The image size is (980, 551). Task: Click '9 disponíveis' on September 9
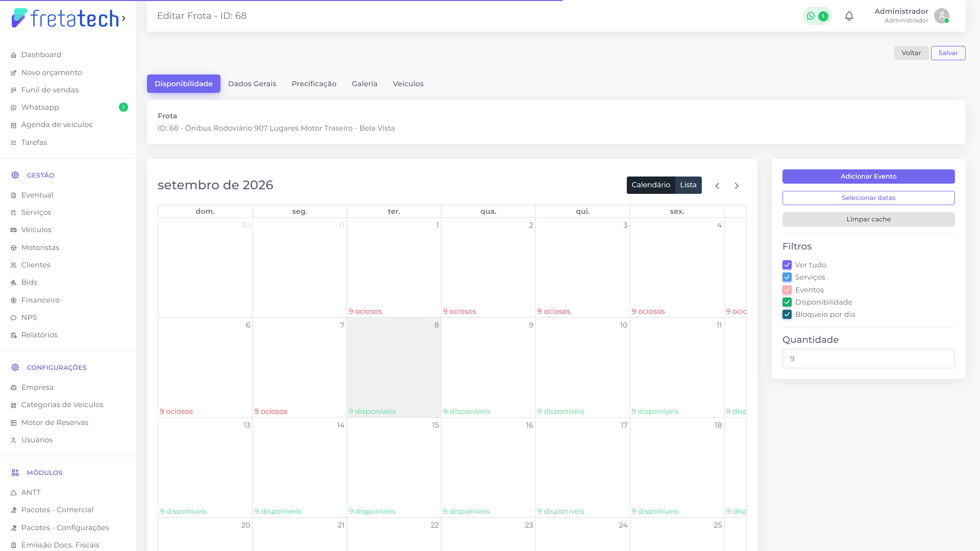(467, 411)
